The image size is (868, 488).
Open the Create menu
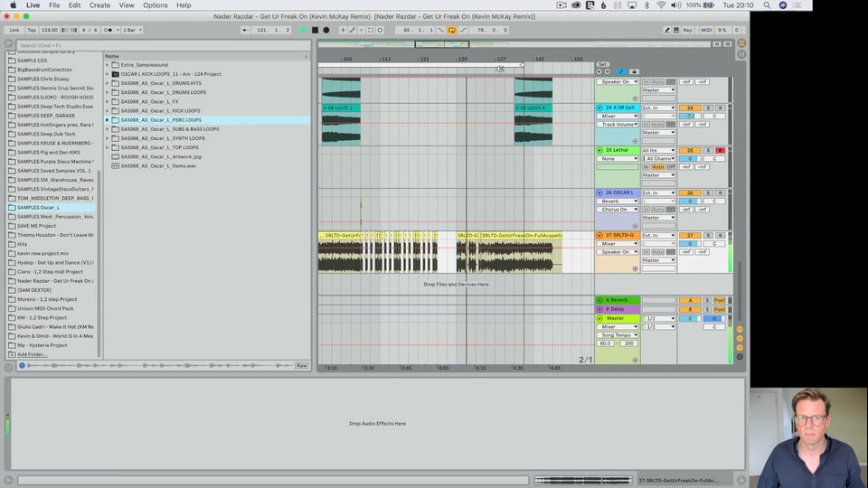pyautogui.click(x=99, y=5)
